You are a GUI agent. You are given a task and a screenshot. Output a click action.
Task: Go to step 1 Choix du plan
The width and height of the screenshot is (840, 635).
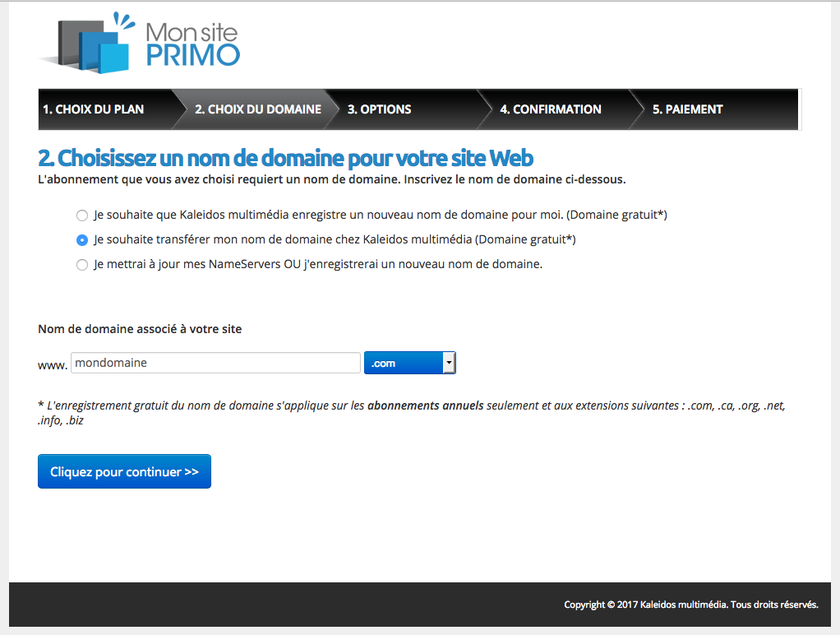(94, 109)
